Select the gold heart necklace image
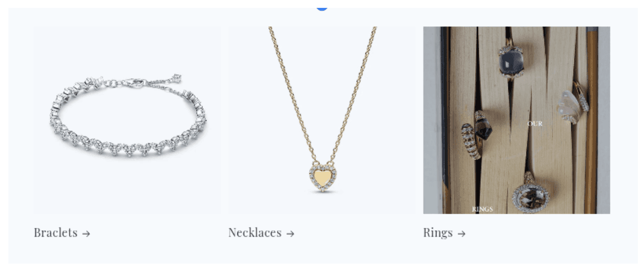This screenshot has height=272, width=644. [x=322, y=120]
